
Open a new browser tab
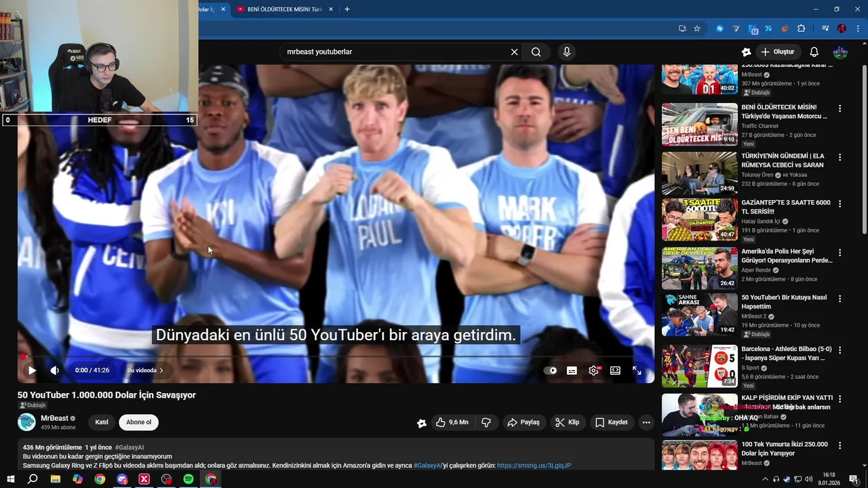pyautogui.click(x=347, y=9)
